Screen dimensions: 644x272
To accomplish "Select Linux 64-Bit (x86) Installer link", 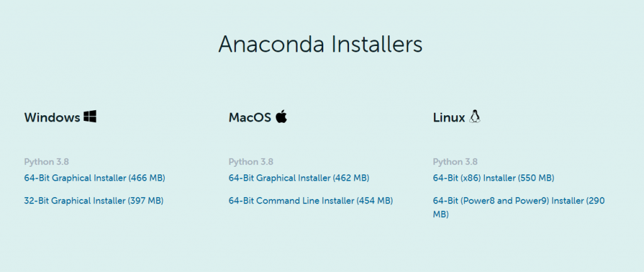I will 494,178.
